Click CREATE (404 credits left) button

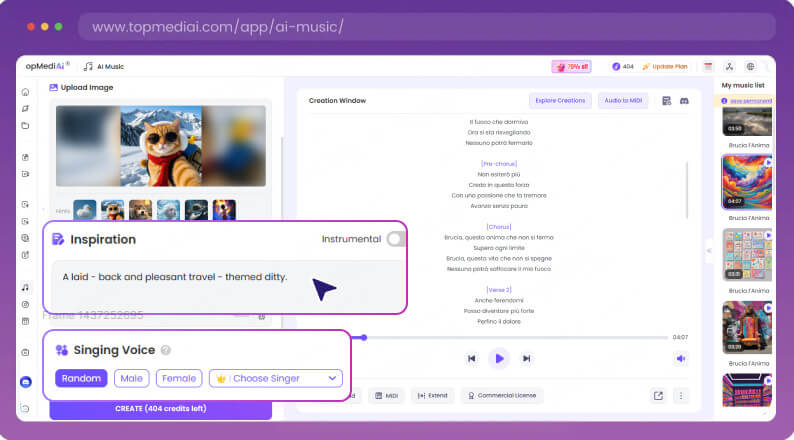(x=161, y=409)
